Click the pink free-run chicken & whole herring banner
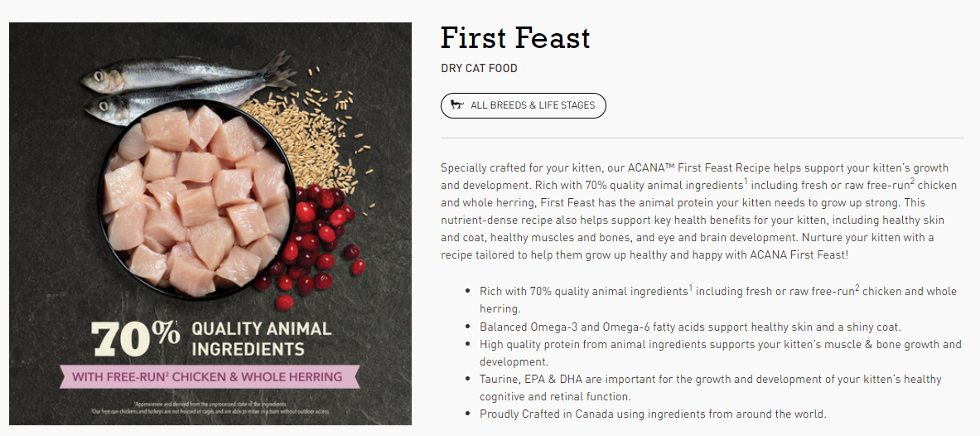The image size is (980, 436). (x=210, y=376)
